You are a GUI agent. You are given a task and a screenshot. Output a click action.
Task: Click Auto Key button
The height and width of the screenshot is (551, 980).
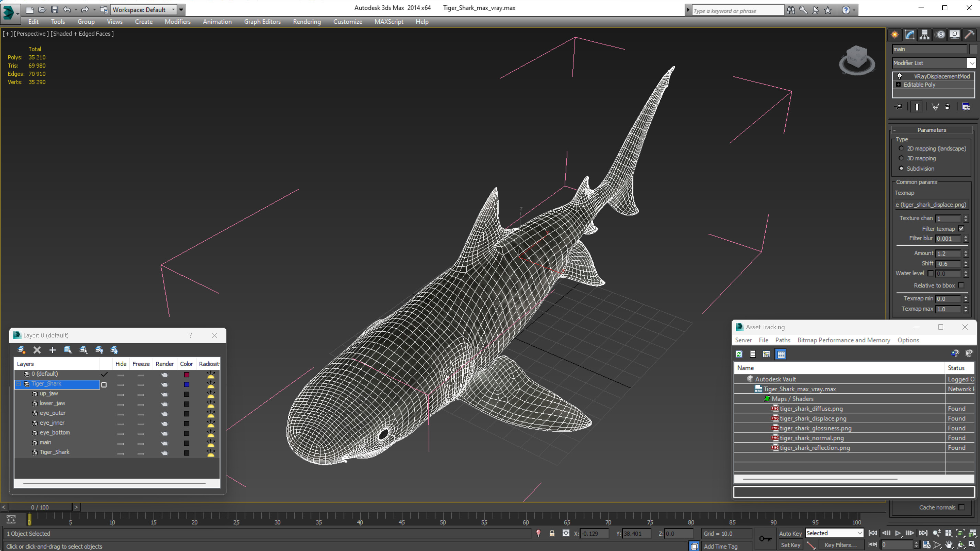tap(790, 533)
